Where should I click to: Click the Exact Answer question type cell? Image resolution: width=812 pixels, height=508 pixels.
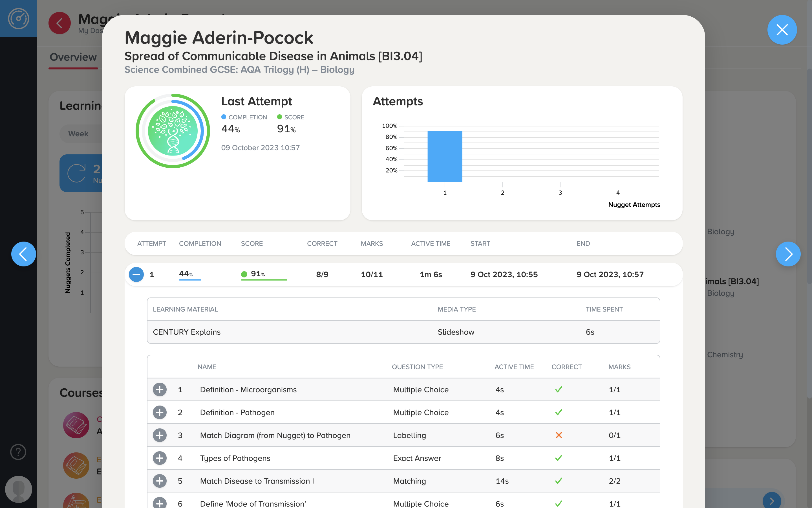tap(417, 458)
